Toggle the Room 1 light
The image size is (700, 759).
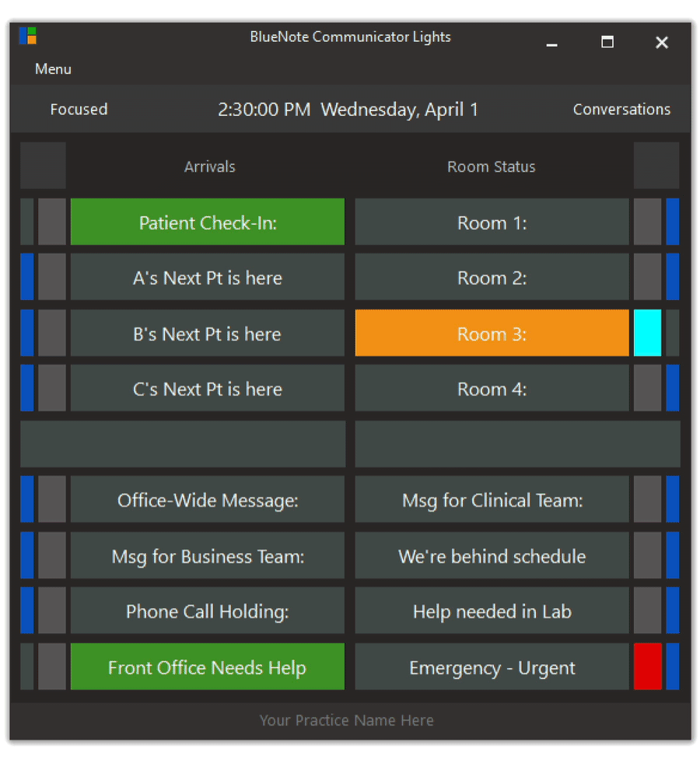492,222
